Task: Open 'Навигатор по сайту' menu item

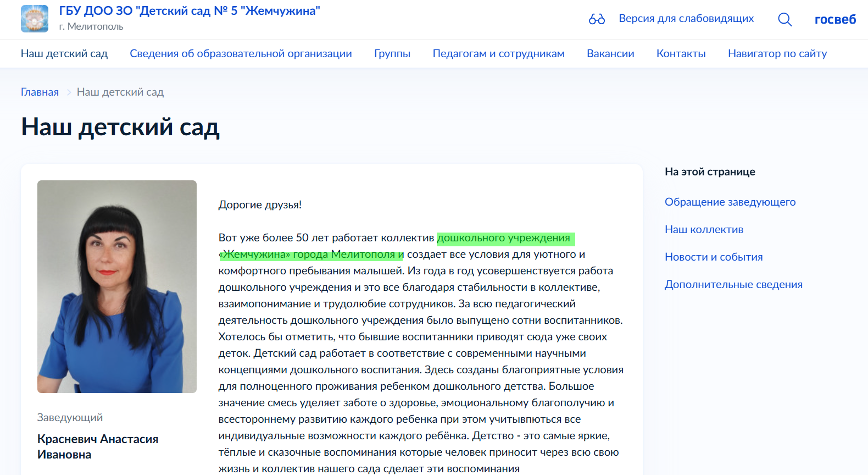Action: pos(777,53)
